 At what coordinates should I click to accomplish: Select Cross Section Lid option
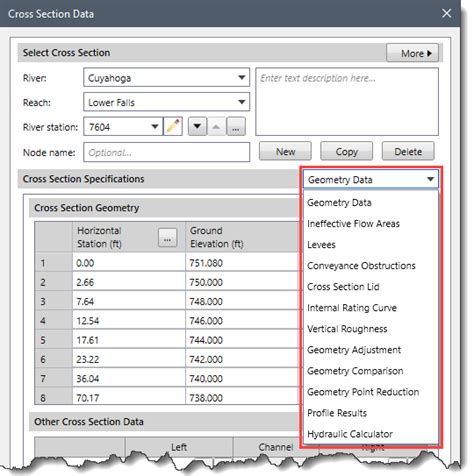[371, 287]
